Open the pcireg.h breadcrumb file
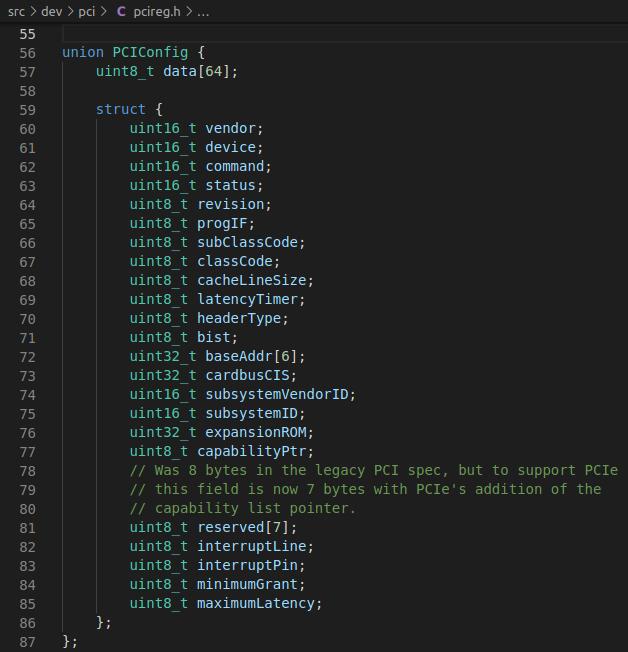This screenshot has height=652, width=628. click(x=157, y=12)
